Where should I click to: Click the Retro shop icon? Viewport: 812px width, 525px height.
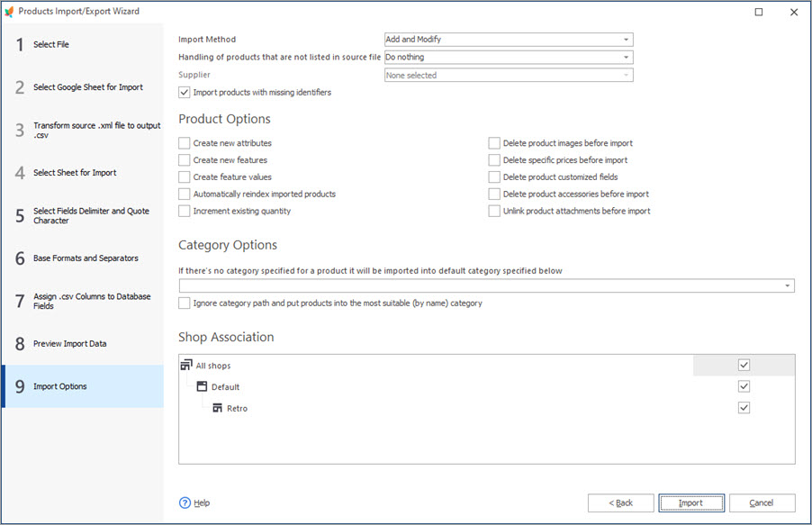[218, 409]
